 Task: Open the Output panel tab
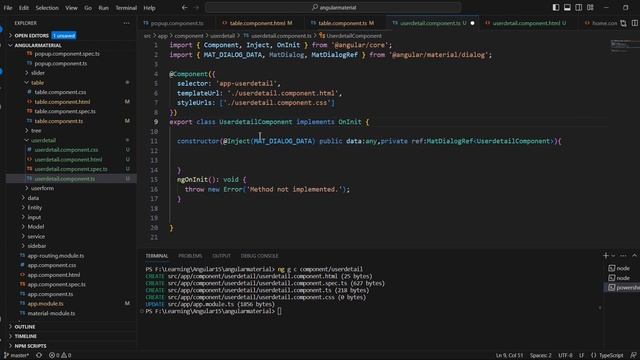pyautogui.click(x=221, y=256)
